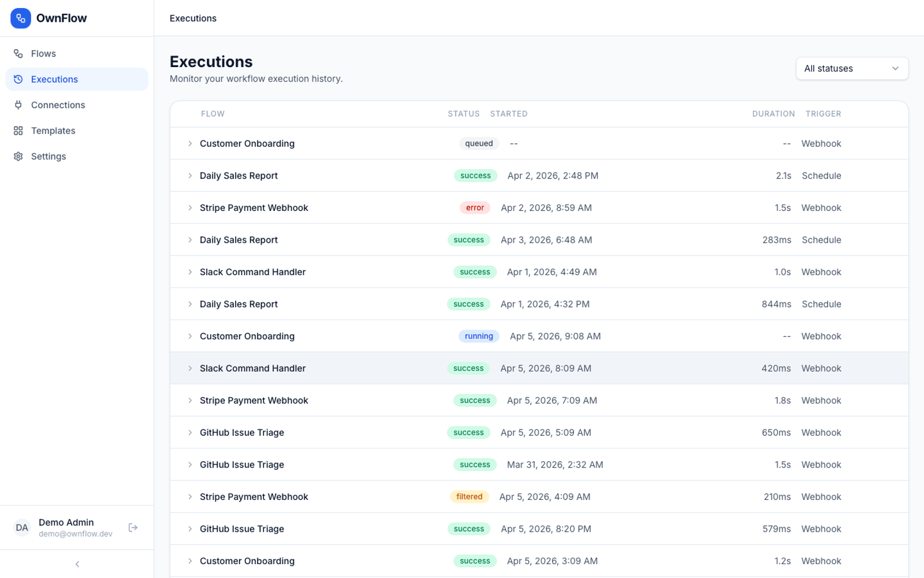Click the Executions breadcrumb in top bar
Image resolution: width=924 pixels, height=578 pixels.
pos(193,18)
